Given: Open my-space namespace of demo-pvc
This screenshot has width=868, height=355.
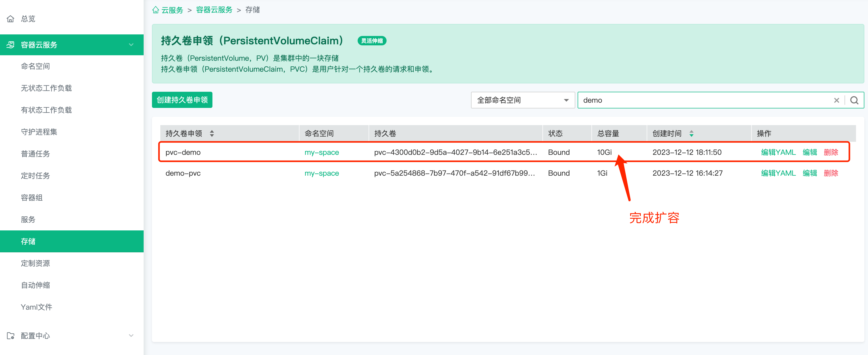Looking at the screenshot, I should pyautogui.click(x=322, y=173).
